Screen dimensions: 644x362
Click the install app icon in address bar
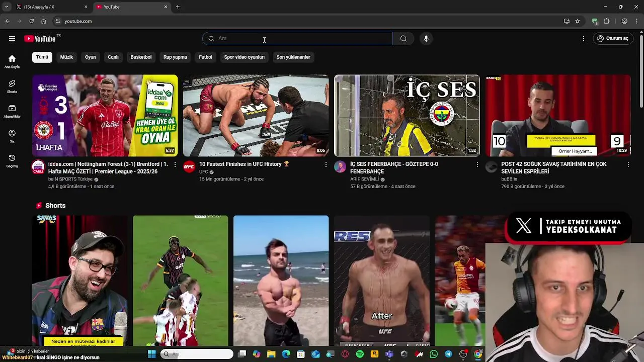(x=567, y=21)
